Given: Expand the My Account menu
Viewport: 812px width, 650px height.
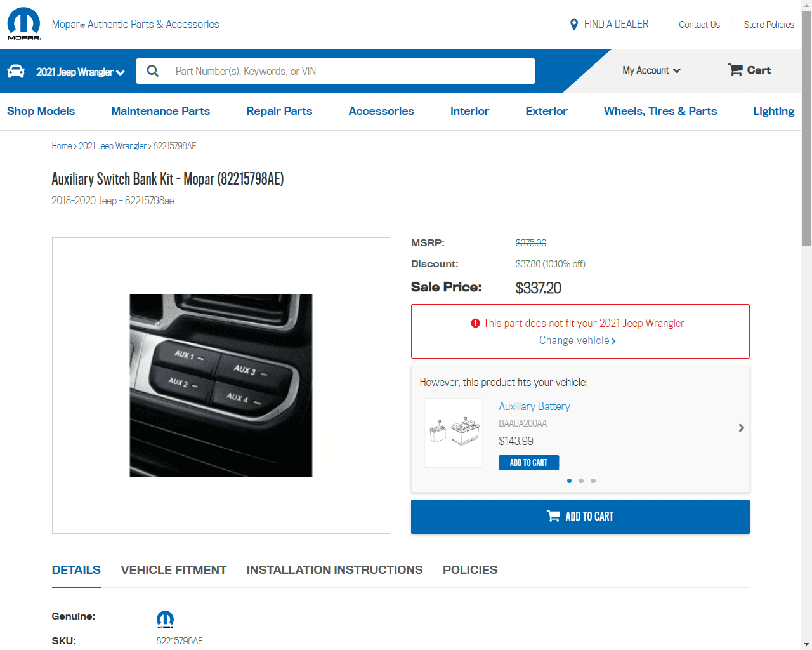Looking at the screenshot, I should [x=652, y=70].
